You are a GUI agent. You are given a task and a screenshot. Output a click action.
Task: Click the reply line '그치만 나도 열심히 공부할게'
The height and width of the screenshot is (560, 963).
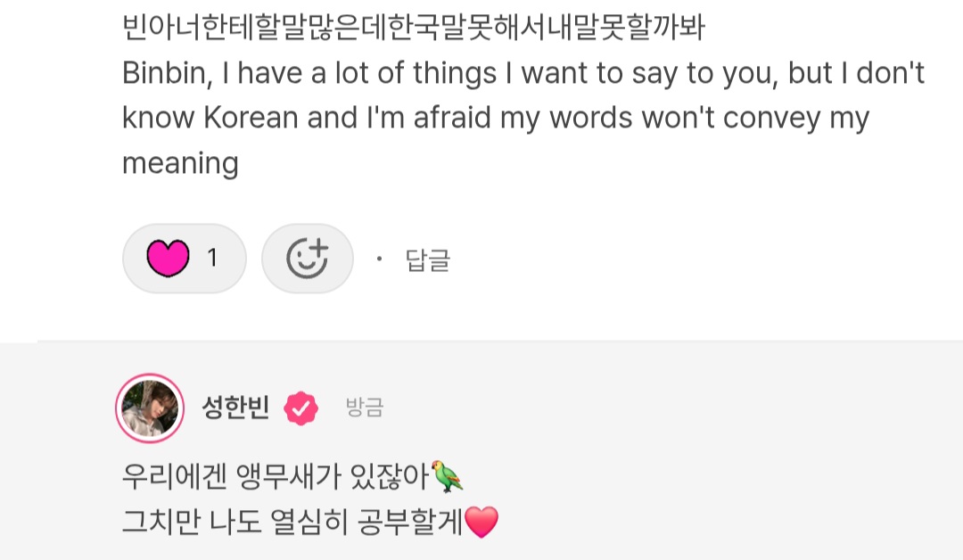(x=292, y=522)
